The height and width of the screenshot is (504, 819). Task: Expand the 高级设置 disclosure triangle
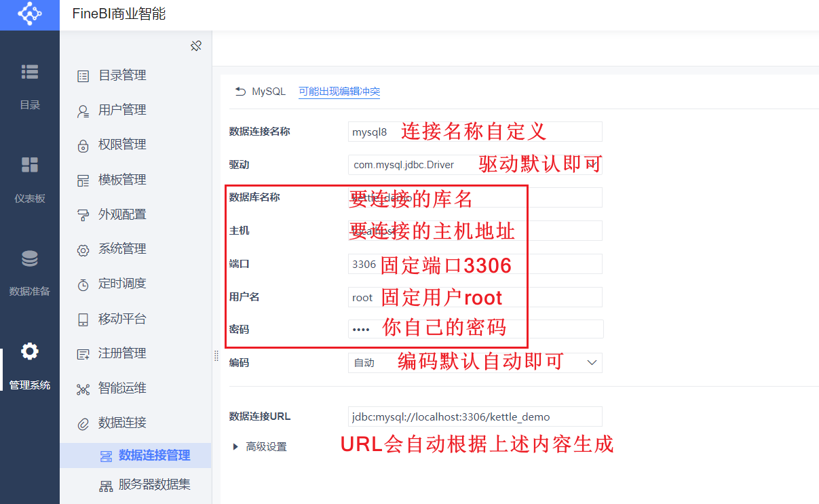click(235, 446)
